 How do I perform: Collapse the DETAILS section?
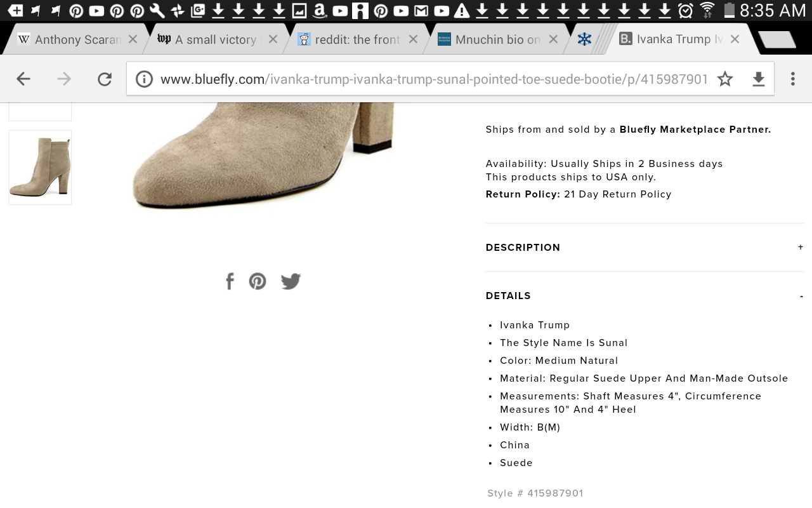(x=645, y=296)
